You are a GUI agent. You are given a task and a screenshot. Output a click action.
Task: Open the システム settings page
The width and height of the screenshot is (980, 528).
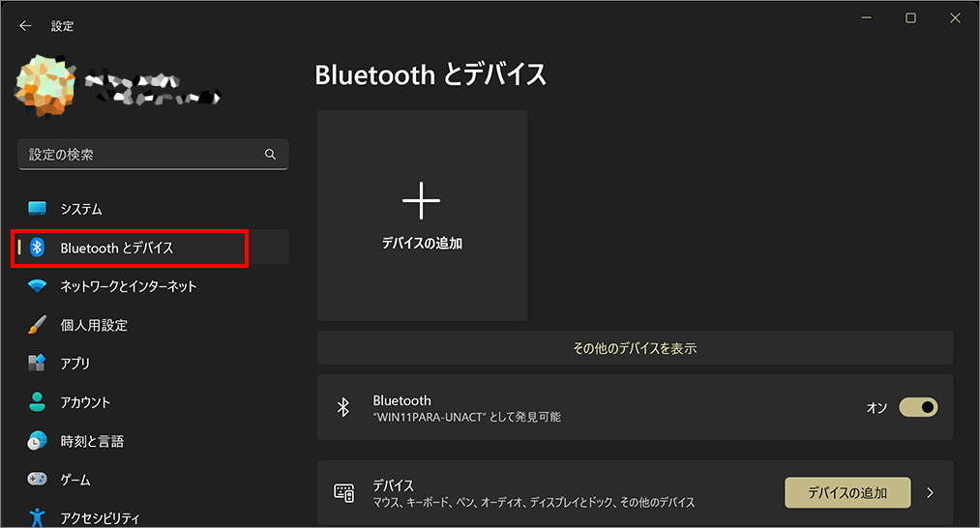153,209
